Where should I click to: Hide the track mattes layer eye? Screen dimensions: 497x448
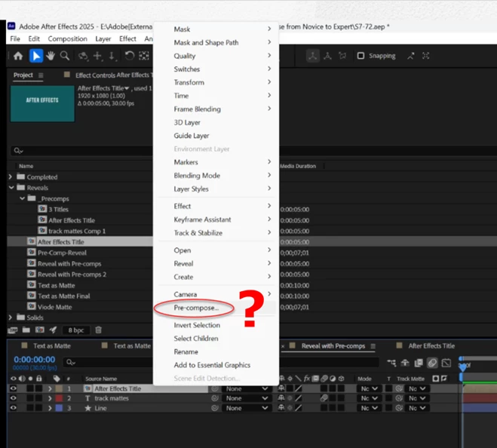coord(13,398)
